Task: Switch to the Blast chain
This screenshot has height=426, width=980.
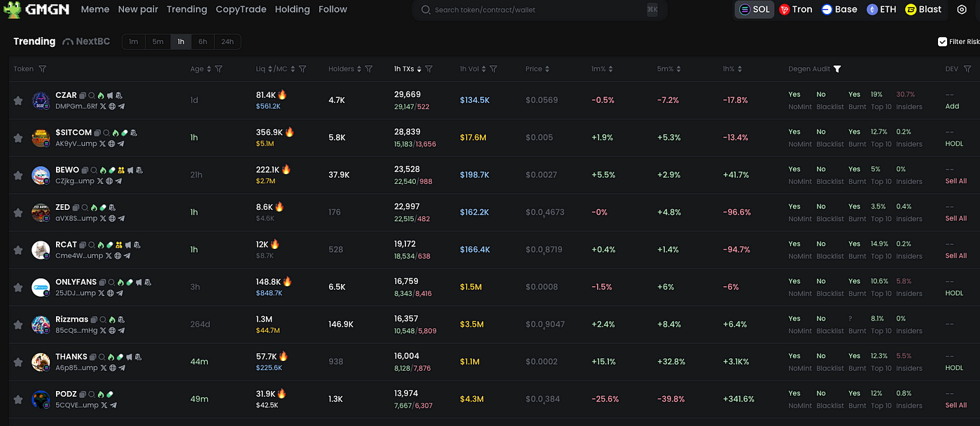Action: (x=923, y=10)
